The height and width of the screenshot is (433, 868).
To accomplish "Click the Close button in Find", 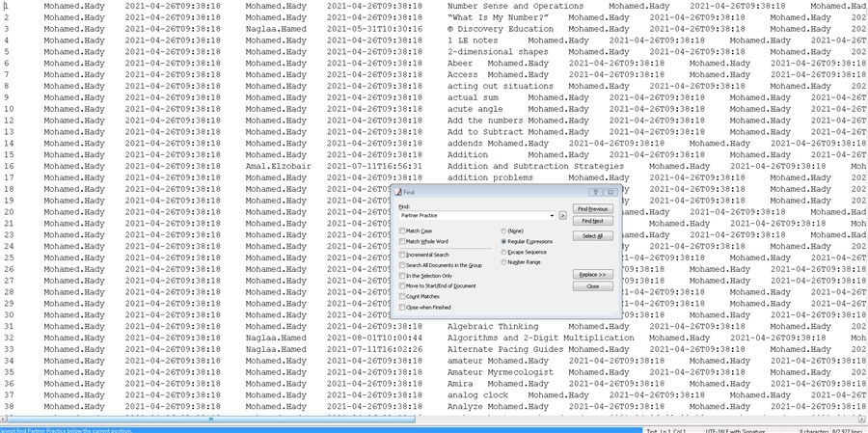I will pos(593,286).
